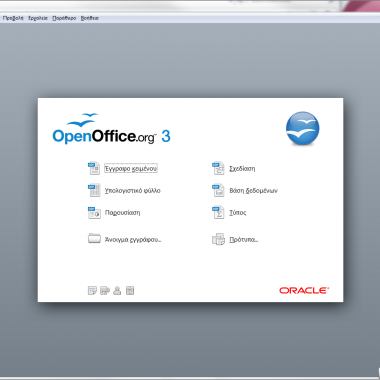This screenshot has width=380, height=380.
Task: Click the register user person icon
Action: [x=117, y=290]
